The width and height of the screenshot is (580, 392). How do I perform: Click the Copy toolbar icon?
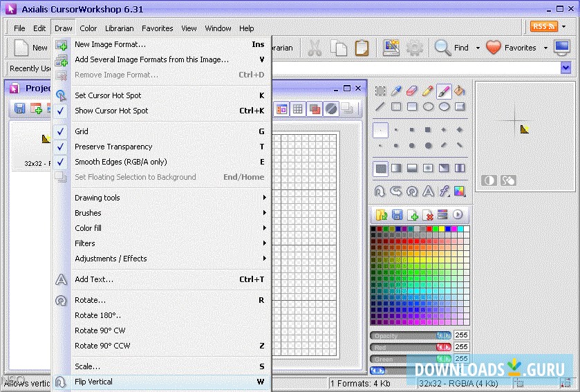(338, 48)
